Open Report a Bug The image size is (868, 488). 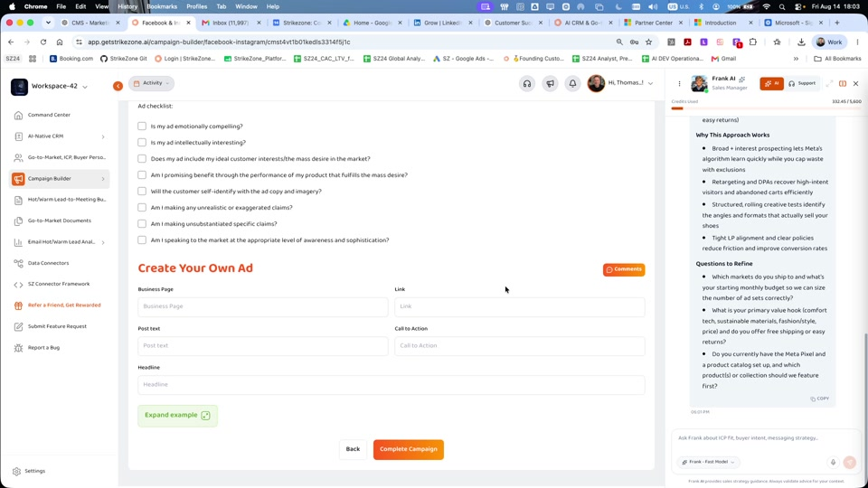coord(43,347)
